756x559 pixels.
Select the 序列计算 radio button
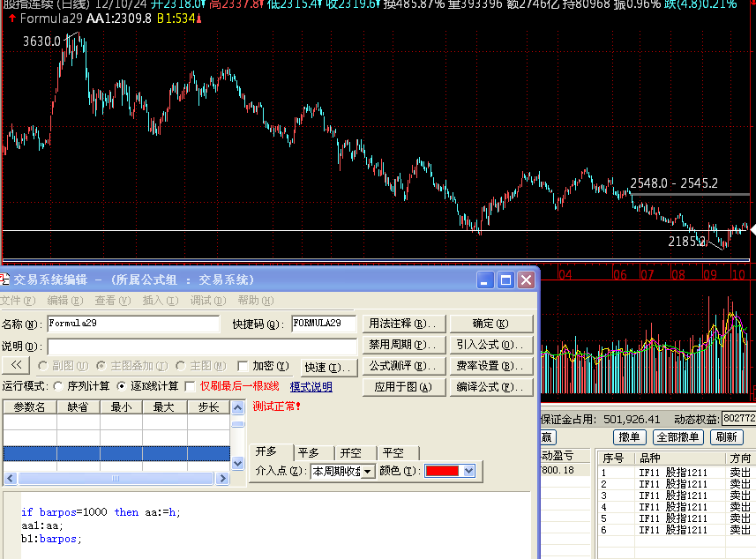pyautogui.click(x=58, y=386)
